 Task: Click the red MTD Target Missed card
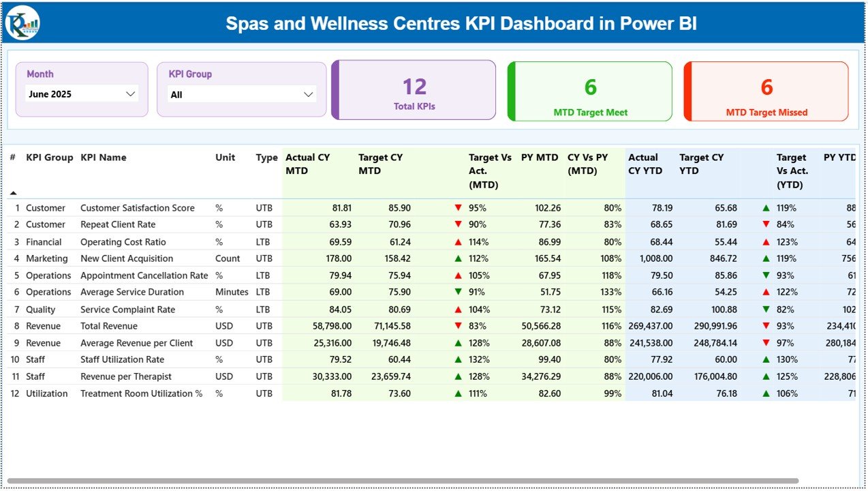click(x=765, y=90)
